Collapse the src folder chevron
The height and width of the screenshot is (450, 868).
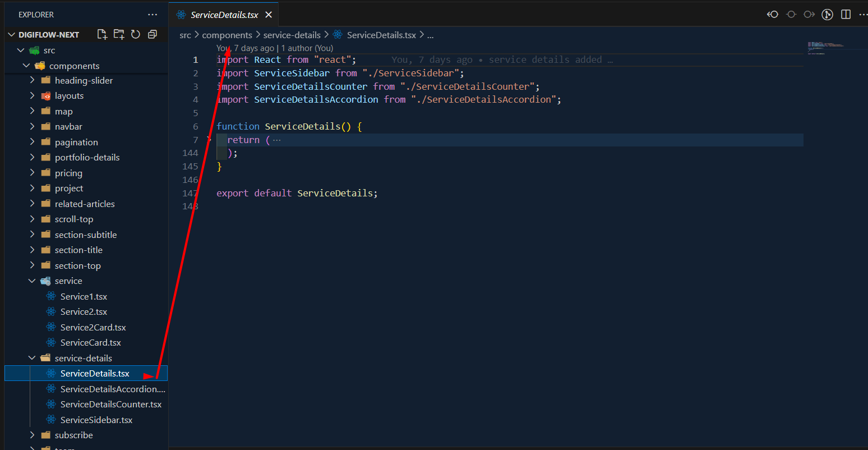[21, 50]
